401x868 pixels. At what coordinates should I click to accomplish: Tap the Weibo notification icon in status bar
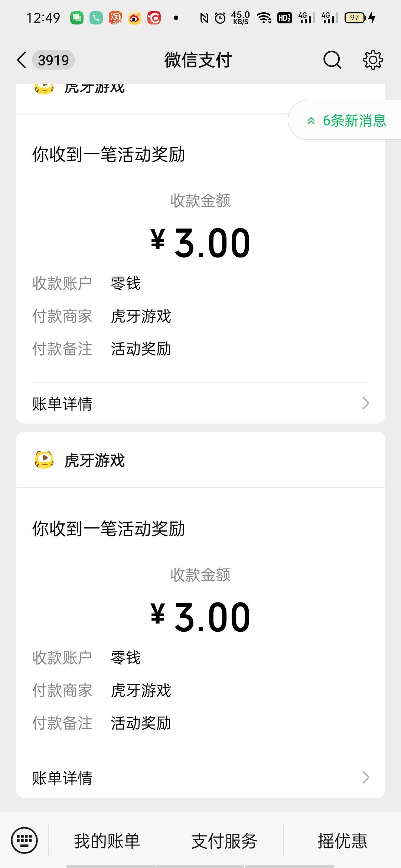pyautogui.click(x=135, y=17)
